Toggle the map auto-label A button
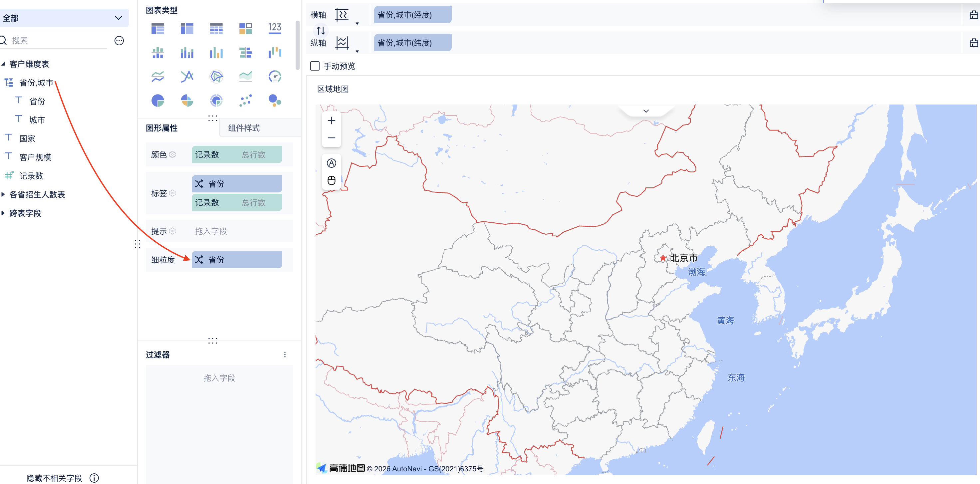Screen dimensions: 980x484 click(x=331, y=163)
